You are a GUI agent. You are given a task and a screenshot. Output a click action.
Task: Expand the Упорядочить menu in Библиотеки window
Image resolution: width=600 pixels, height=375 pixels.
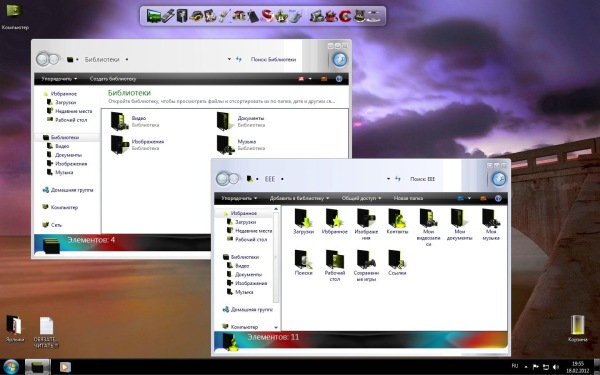[59, 79]
